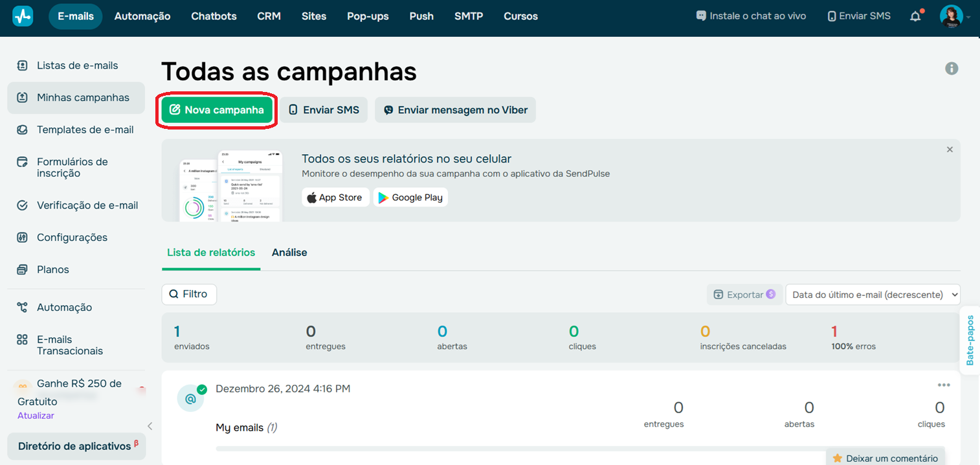Screen dimensions: 980x465
Task: Click the Atualizar link
Action: pyautogui.click(x=36, y=416)
